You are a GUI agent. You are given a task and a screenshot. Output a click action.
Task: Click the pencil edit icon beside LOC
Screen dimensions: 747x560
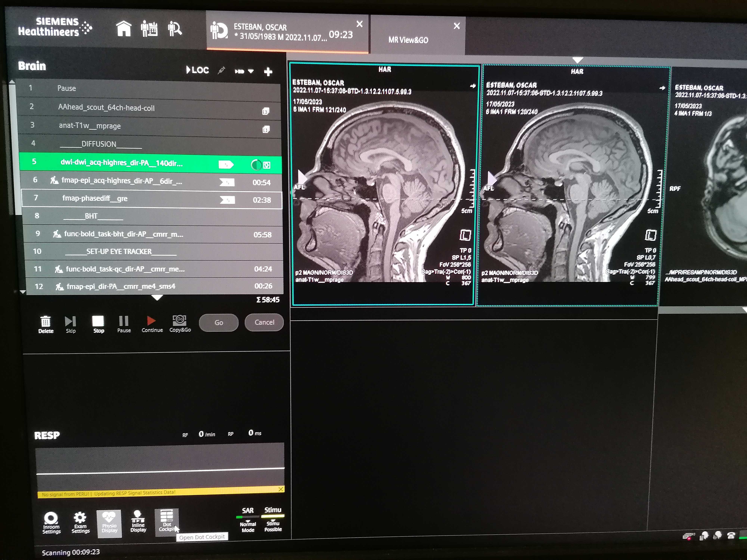tap(221, 71)
